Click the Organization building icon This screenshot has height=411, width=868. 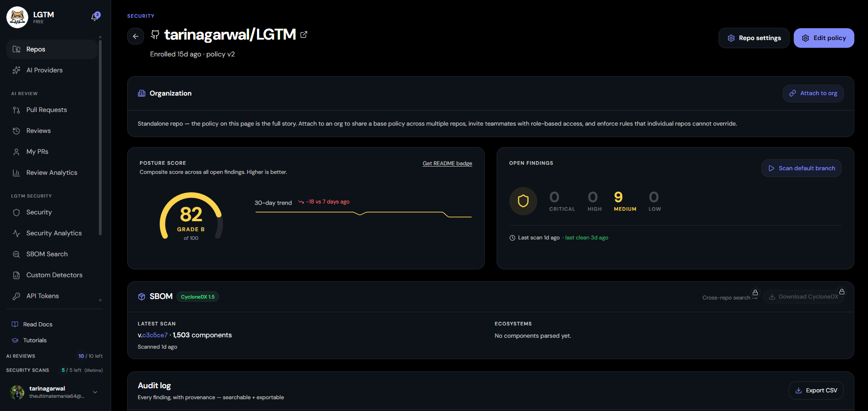point(142,93)
